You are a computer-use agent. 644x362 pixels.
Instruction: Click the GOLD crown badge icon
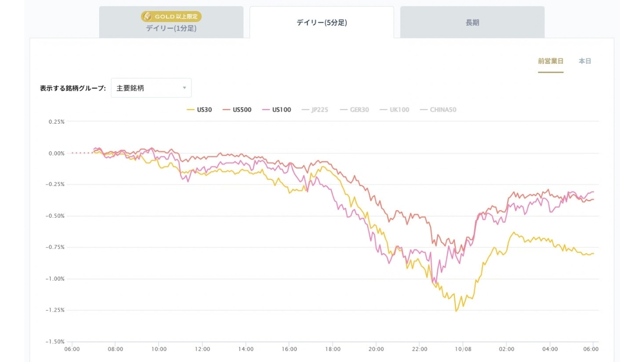pos(147,17)
